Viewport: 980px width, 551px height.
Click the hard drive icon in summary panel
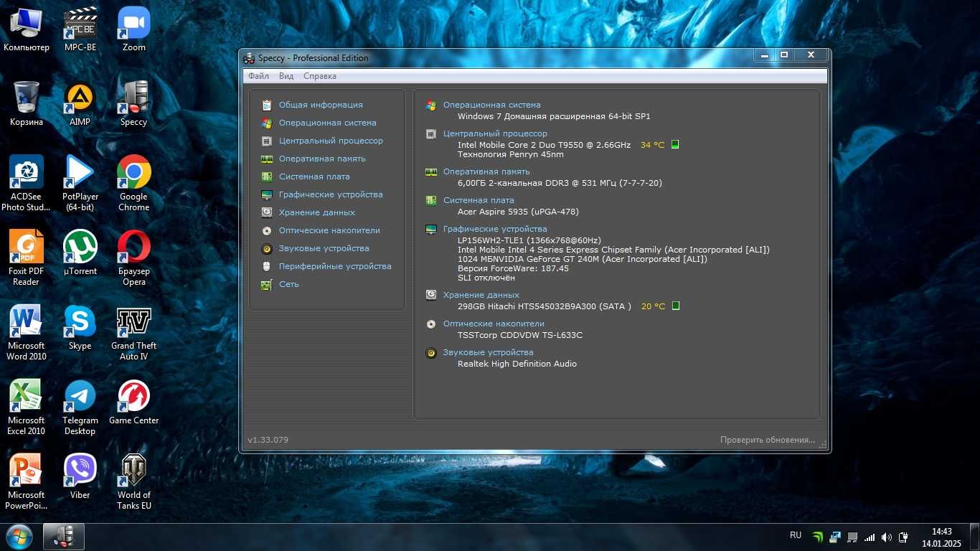pos(431,295)
